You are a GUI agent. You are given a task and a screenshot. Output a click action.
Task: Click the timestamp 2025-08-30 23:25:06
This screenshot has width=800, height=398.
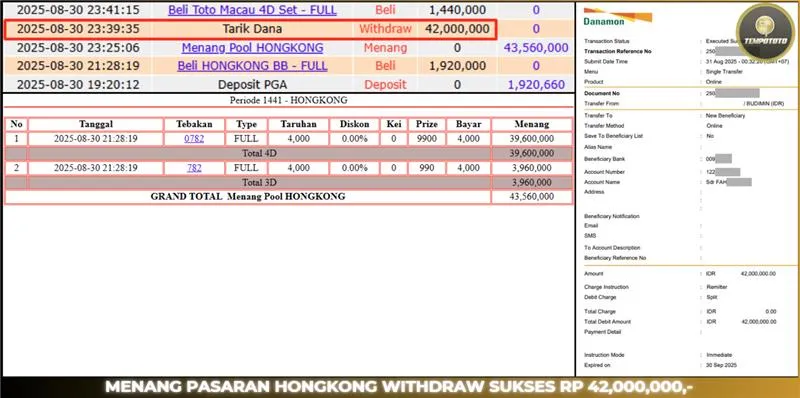(78, 47)
